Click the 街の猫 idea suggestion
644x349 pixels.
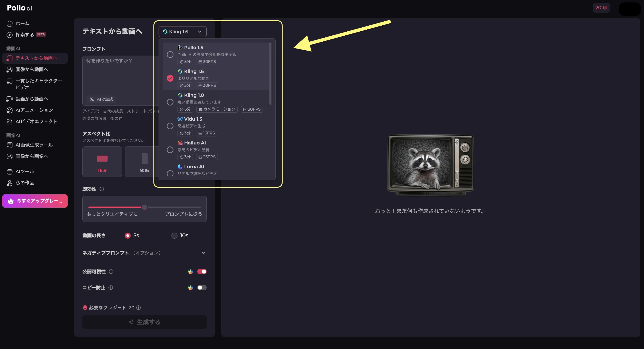pyautogui.click(x=116, y=118)
